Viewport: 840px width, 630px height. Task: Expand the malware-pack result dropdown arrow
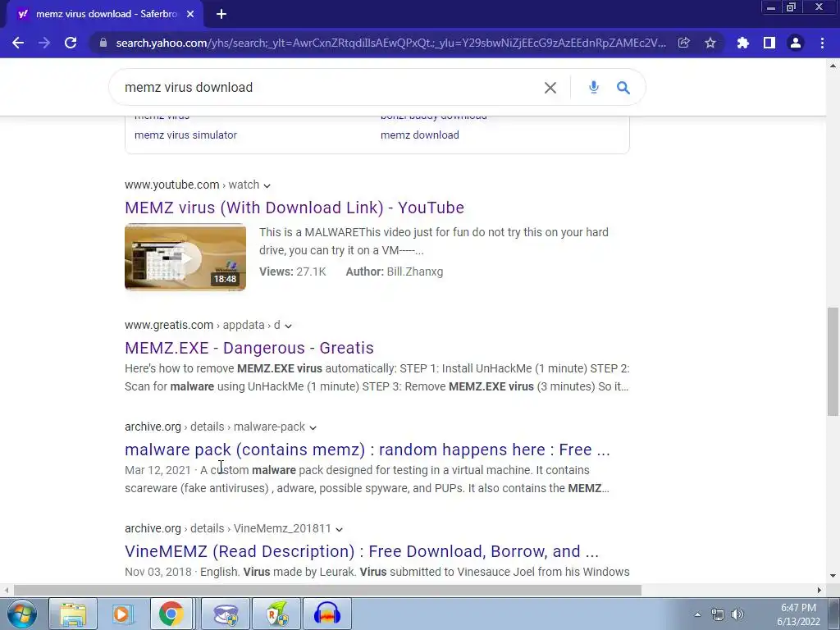pos(313,427)
